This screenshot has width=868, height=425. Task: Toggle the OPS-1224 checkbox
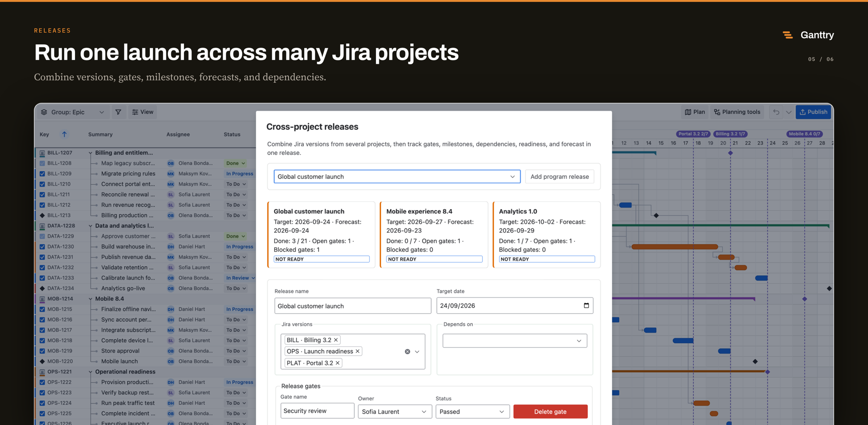click(42, 403)
